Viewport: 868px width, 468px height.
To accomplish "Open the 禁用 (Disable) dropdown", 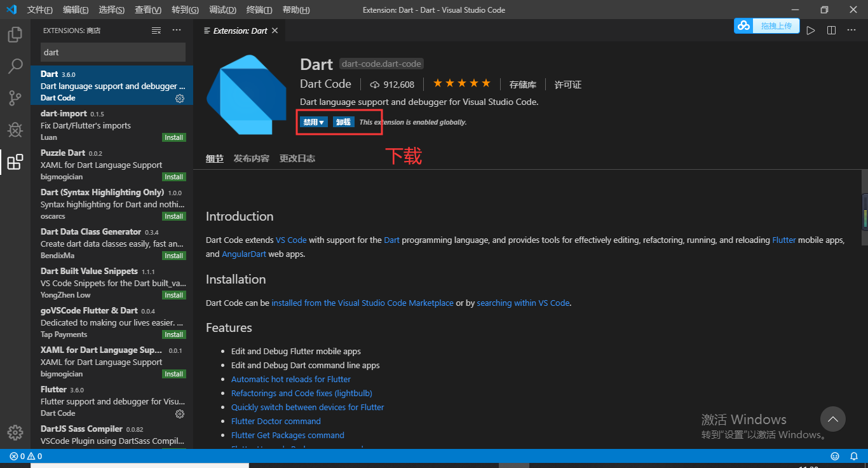I will (x=314, y=122).
